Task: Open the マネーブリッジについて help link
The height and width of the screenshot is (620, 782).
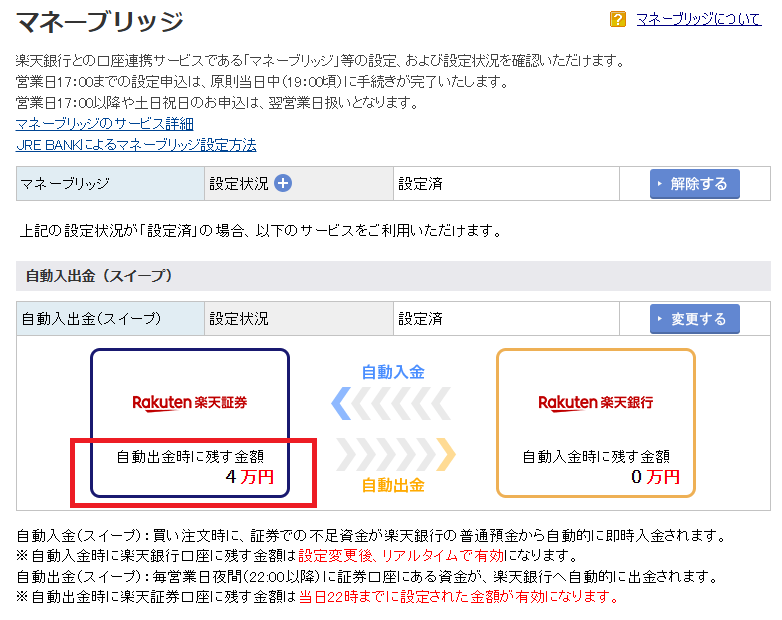Action: (699, 19)
